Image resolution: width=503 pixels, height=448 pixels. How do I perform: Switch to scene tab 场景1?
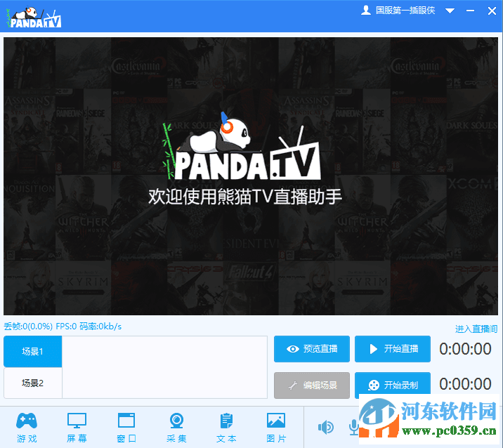pos(33,352)
